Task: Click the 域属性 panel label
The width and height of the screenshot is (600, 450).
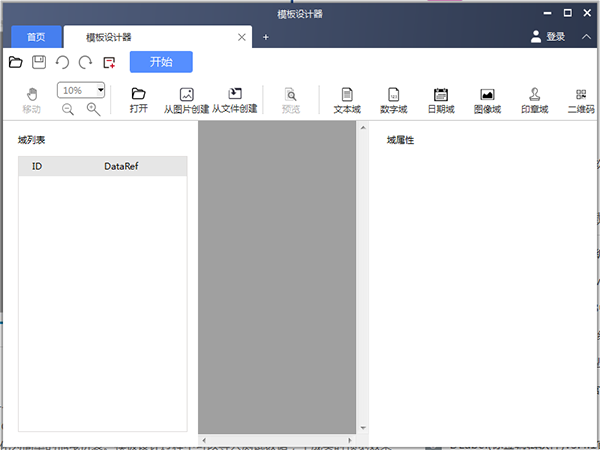Action: pos(400,140)
